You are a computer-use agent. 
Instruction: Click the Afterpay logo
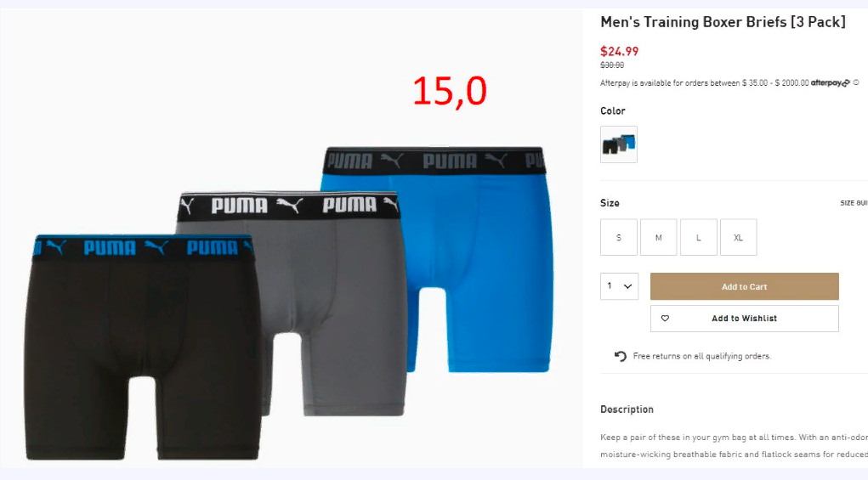(830, 83)
